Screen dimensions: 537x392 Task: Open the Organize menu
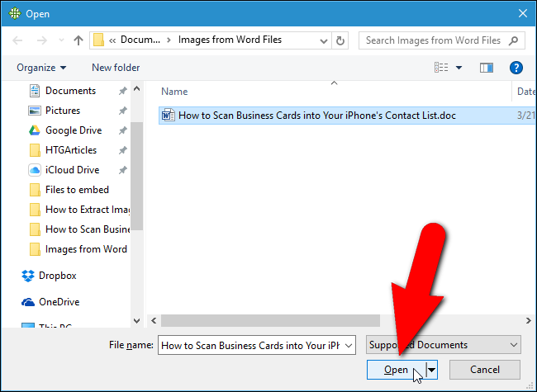tap(41, 68)
